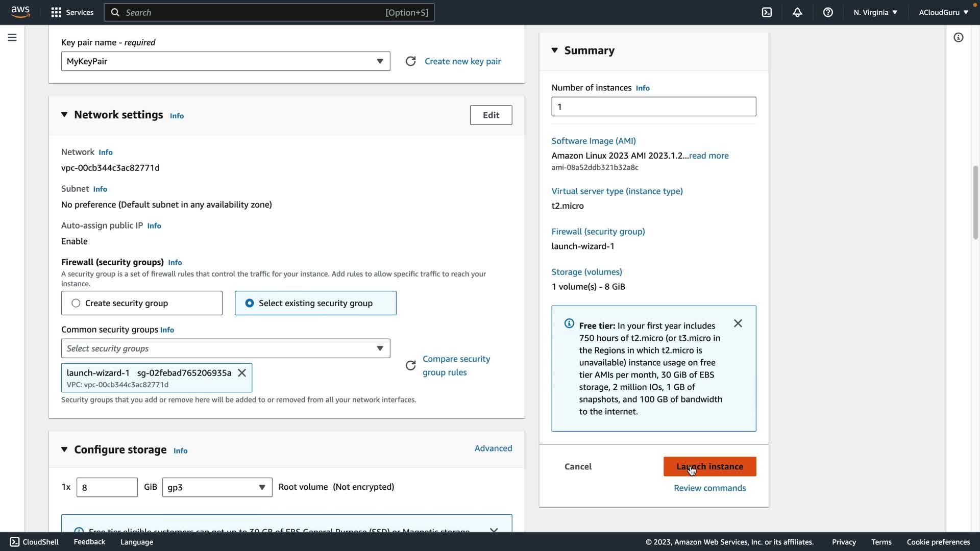Open the notifications bell
The width and height of the screenshot is (980, 551).
click(797, 12)
